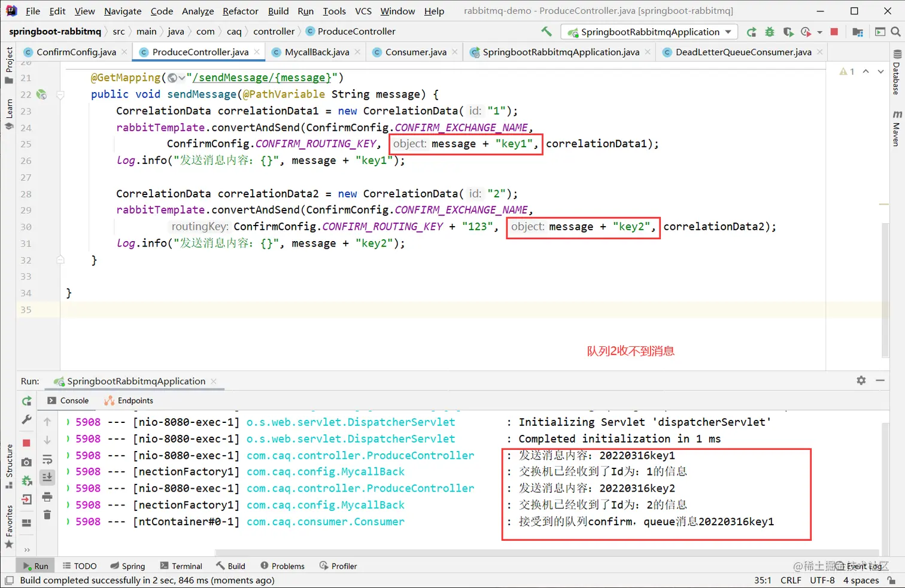Click the Run panel settings gear icon

coord(861,380)
